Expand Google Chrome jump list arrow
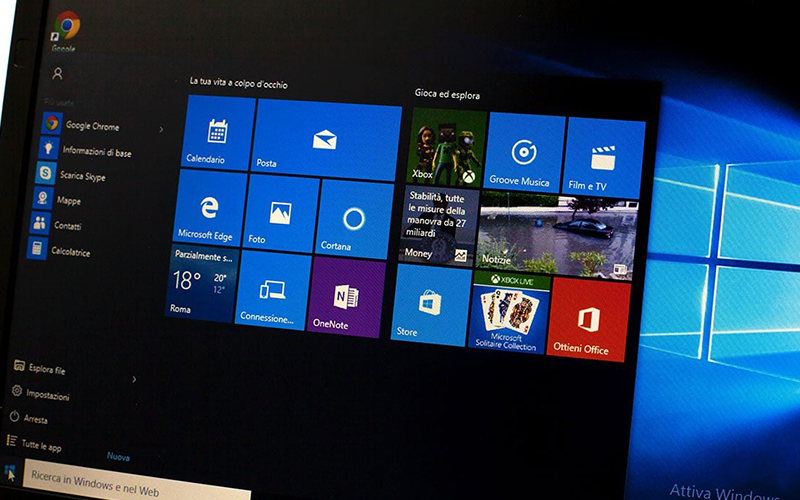The height and width of the screenshot is (500, 800). point(161,130)
